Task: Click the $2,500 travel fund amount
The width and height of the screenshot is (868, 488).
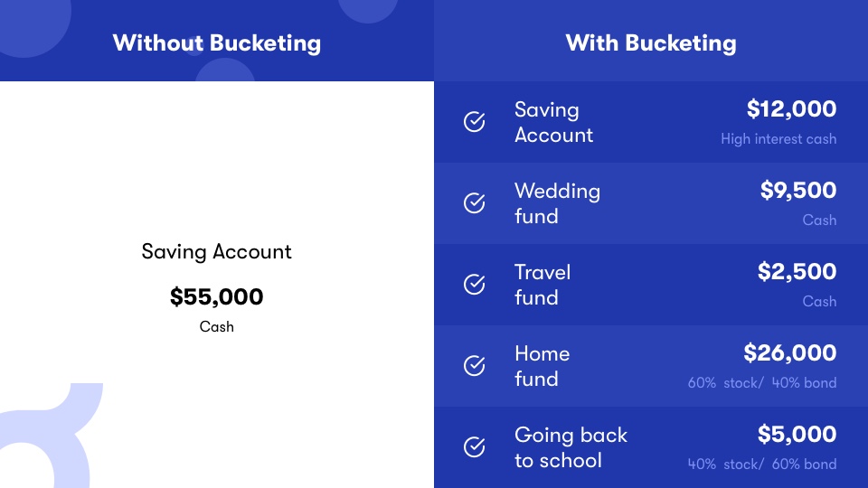Action: [797, 272]
